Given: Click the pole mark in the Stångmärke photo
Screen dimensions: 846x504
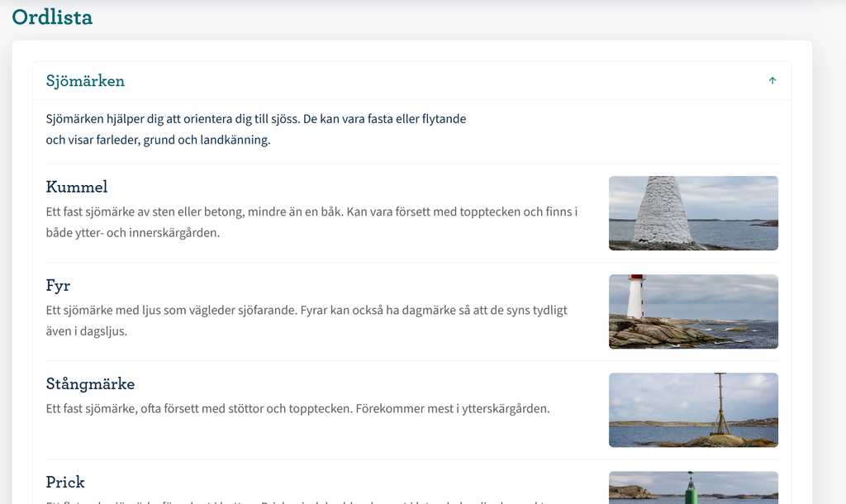Looking at the screenshot, I should 720,404.
